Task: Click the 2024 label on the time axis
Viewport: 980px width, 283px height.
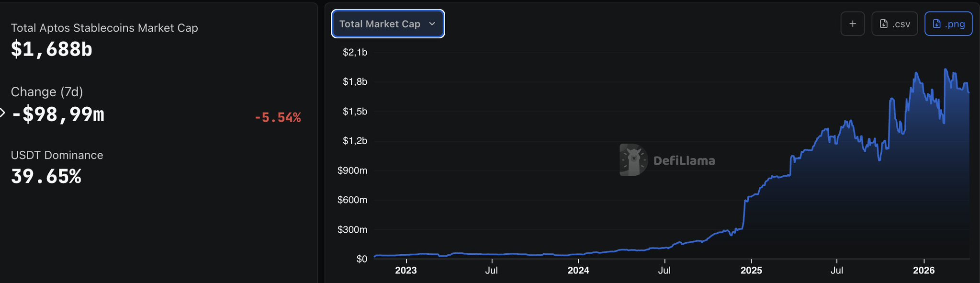Action: tap(578, 270)
